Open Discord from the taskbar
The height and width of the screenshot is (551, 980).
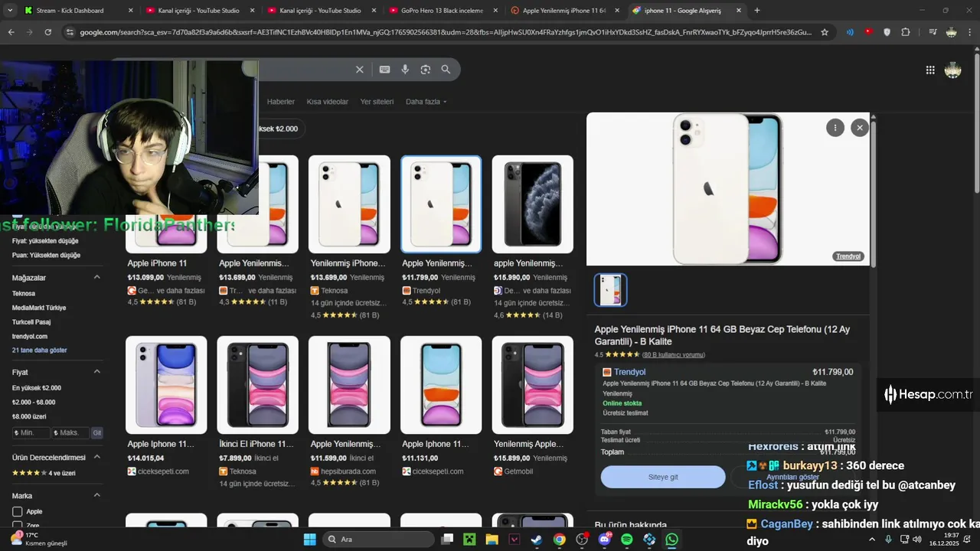point(605,540)
